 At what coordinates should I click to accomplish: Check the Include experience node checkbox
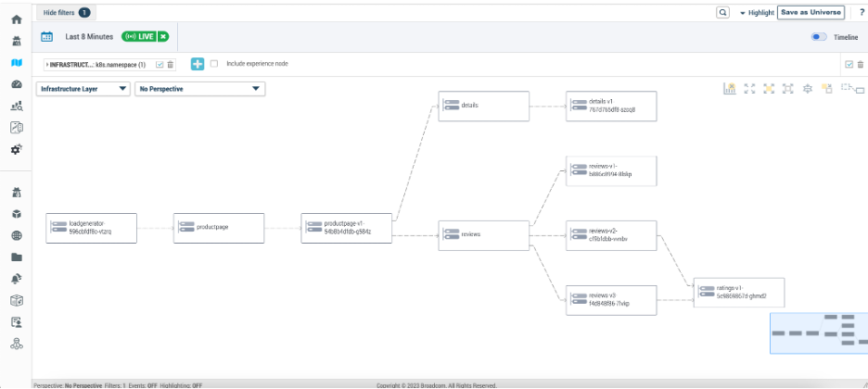coord(214,64)
